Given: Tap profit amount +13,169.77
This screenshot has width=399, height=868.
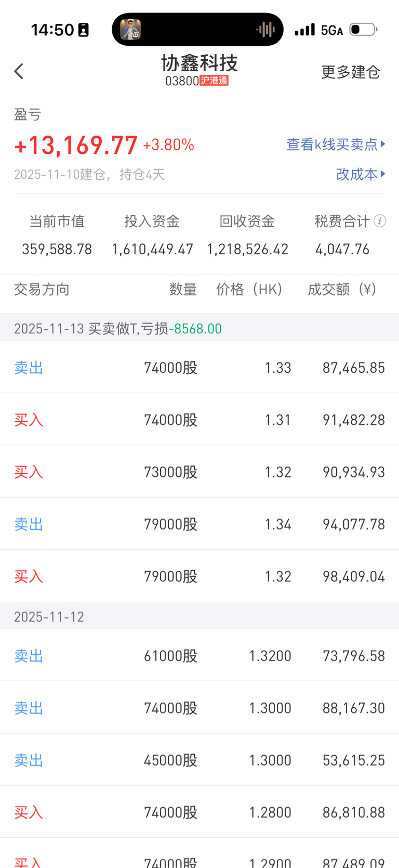Looking at the screenshot, I should (76, 145).
